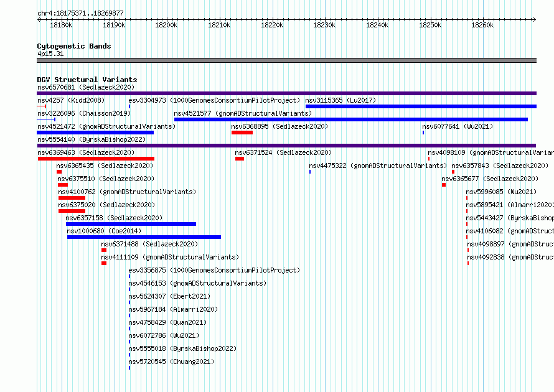Click the nsv6570681 (Sedlazeck2020) variant label
The width and height of the screenshot is (554, 392).
tap(86, 87)
